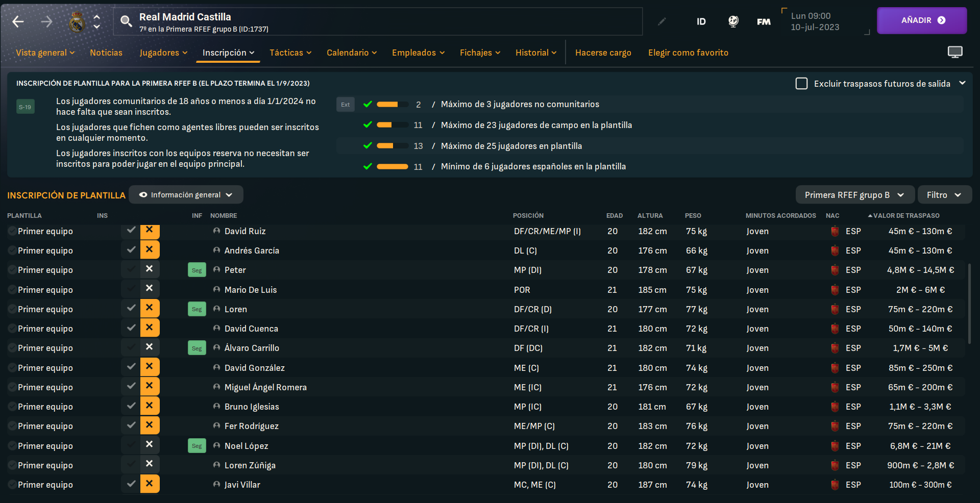Click the player list vertical scrollbar
The image size is (980, 503).
tap(969, 304)
